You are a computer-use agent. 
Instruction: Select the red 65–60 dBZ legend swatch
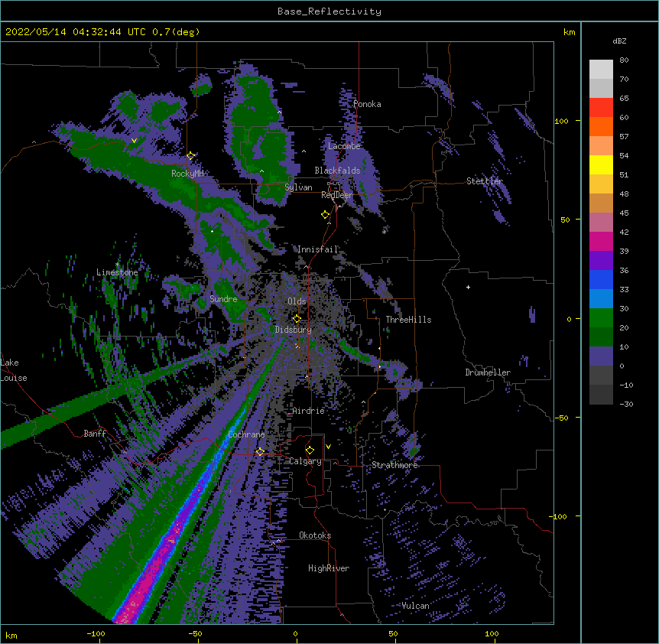click(x=601, y=108)
